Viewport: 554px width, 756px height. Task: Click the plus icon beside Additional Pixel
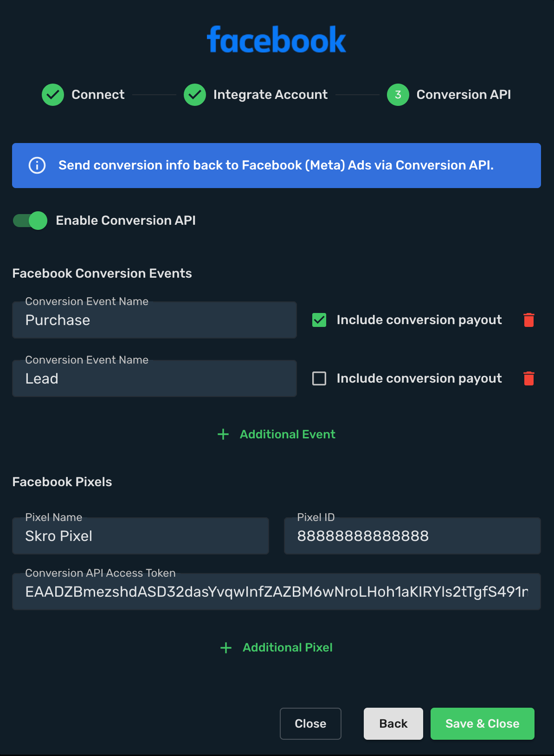[x=226, y=648]
